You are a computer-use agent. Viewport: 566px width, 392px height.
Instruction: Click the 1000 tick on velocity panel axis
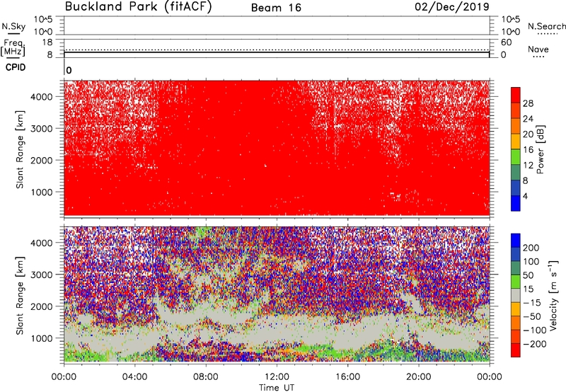42,338
